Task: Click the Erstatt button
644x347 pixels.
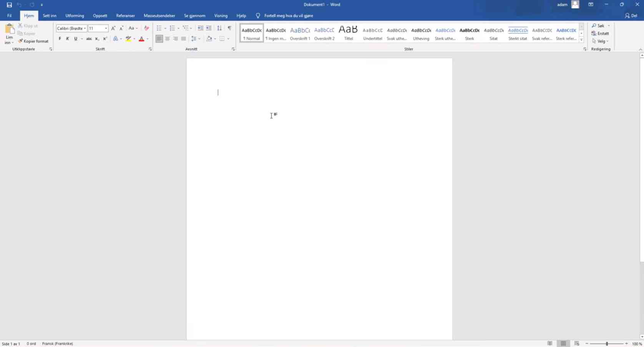Action: click(x=600, y=33)
